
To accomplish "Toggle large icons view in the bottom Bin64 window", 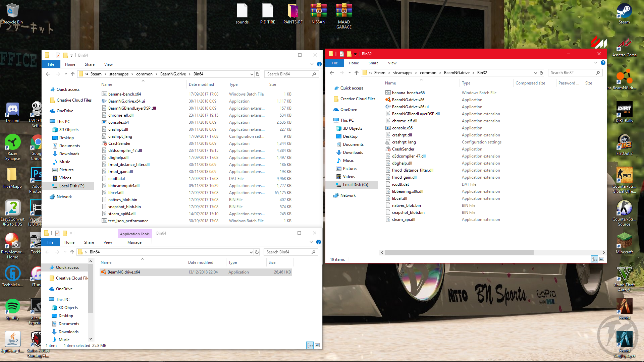I will click(x=317, y=345).
